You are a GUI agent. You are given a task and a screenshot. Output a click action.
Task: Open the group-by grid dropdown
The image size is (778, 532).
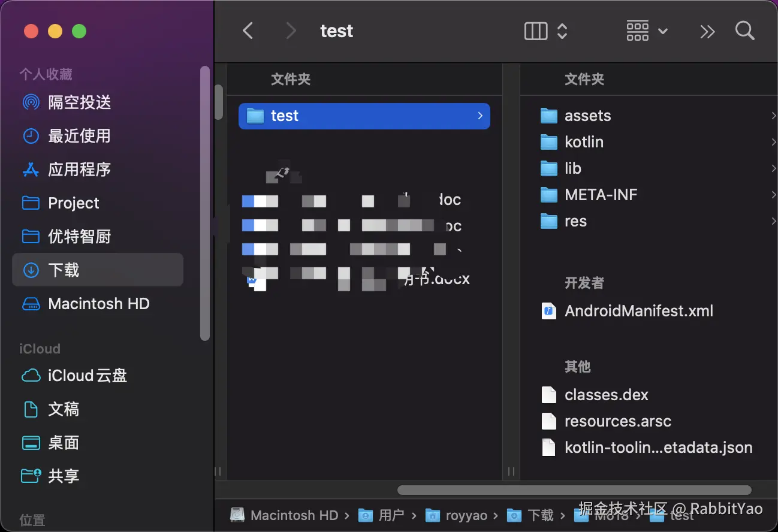point(647,31)
